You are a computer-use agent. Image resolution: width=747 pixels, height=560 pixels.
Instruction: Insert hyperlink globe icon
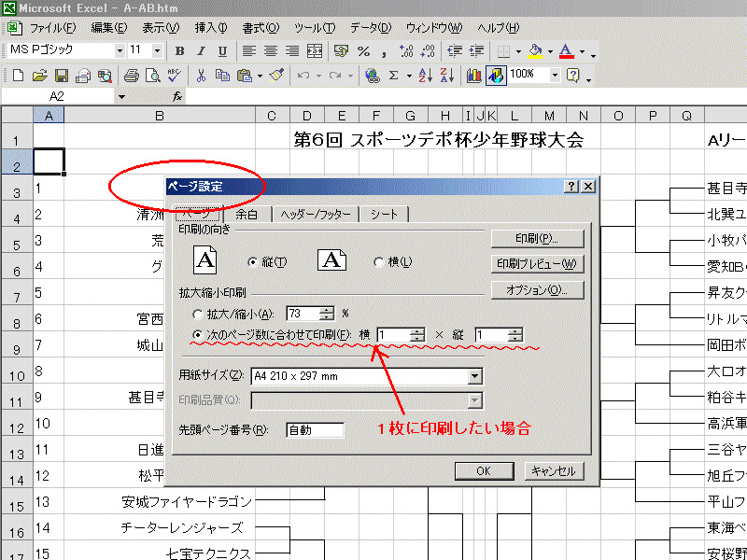[372, 76]
